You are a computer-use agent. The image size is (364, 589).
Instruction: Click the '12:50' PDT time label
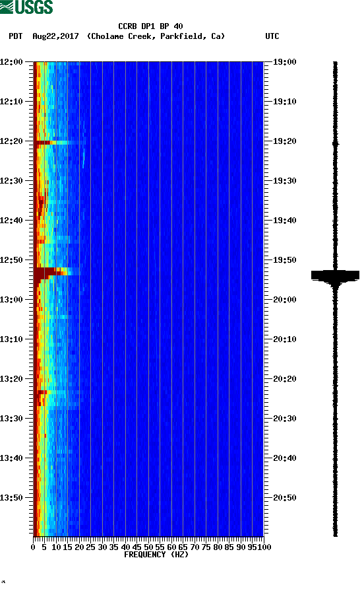[11, 260]
